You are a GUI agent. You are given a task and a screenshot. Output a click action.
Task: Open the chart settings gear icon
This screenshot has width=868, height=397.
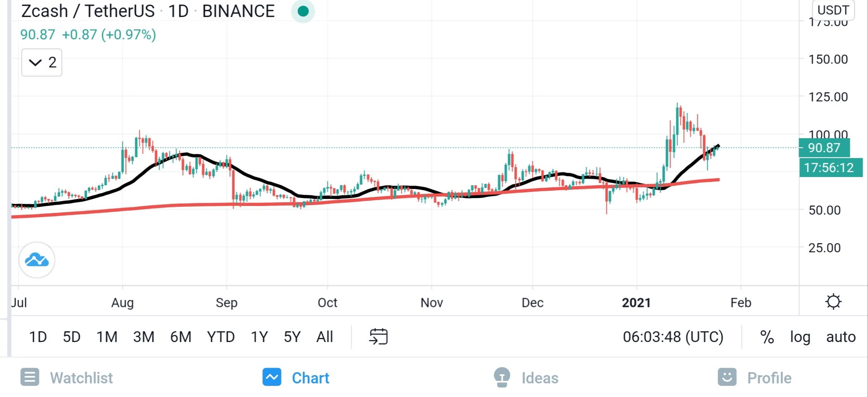[833, 301]
